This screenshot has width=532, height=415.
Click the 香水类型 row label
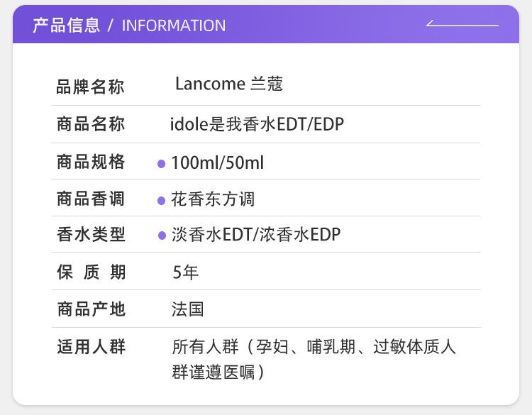pyautogui.click(x=90, y=235)
